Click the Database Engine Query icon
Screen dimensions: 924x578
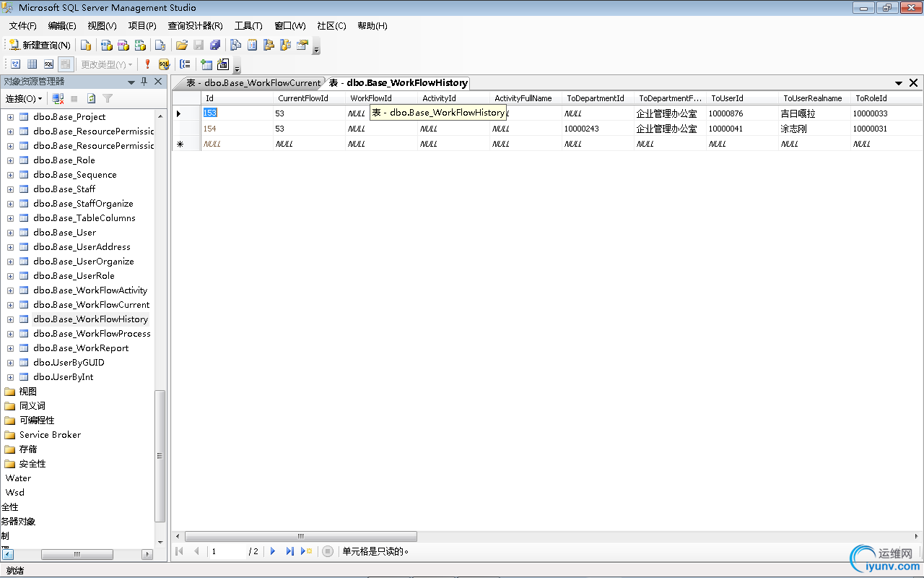pyautogui.click(x=86, y=46)
